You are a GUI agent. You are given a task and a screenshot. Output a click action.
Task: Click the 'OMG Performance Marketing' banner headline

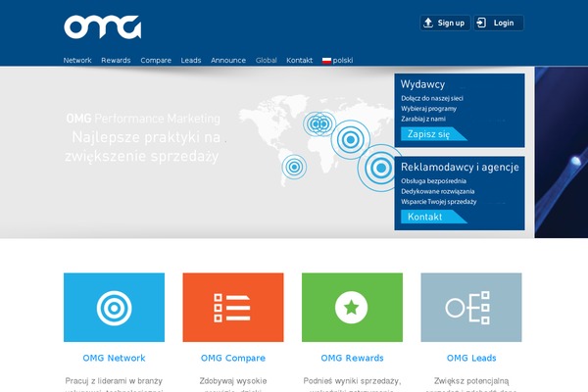143,119
